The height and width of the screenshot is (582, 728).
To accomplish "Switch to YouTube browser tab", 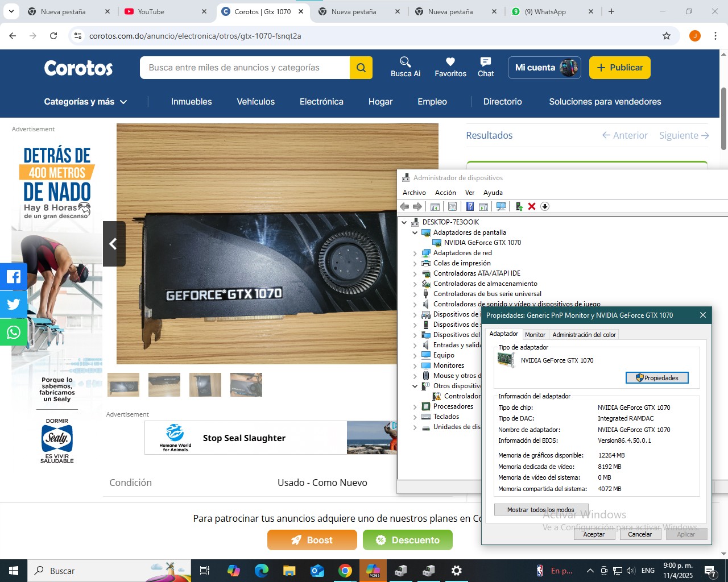I will coord(166,11).
